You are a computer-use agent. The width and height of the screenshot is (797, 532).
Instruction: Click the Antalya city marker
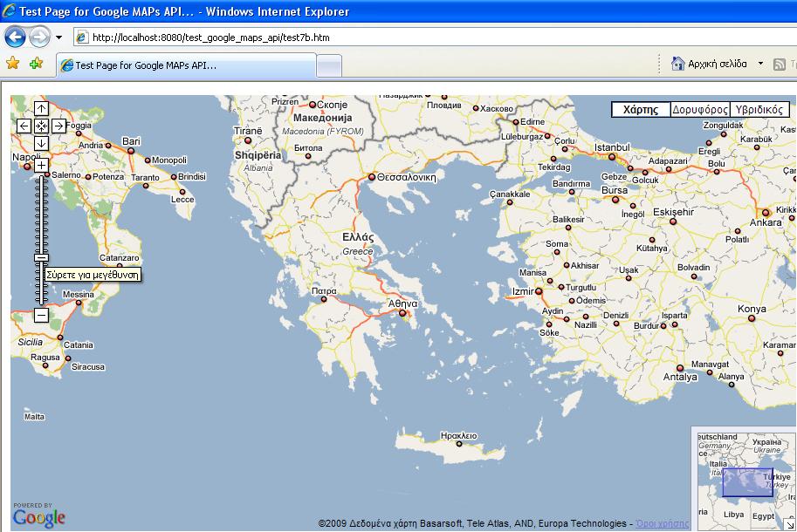(679, 368)
